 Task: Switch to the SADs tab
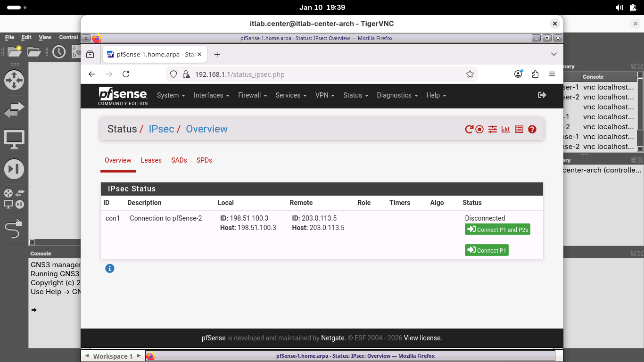click(x=179, y=160)
